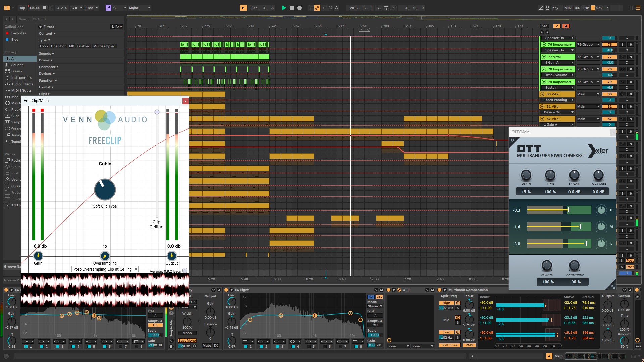Click the Tap tempo button
The height and width of the screenshot is (362, 644).
[22, 8]
